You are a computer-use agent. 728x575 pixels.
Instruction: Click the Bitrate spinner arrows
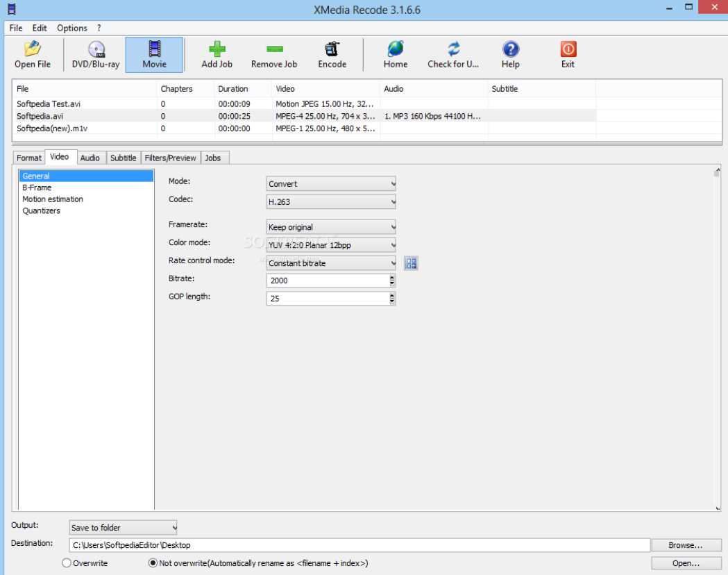(392, 280)
